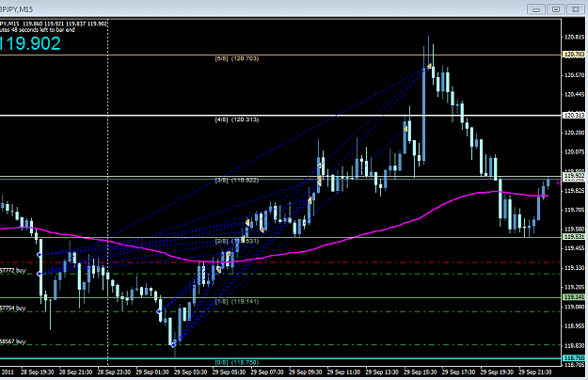This screenshot has height=380, width=588.
Task: Click the green 119.141 tag on price axis
Action: pyautogui.click(x=574, y=297)
